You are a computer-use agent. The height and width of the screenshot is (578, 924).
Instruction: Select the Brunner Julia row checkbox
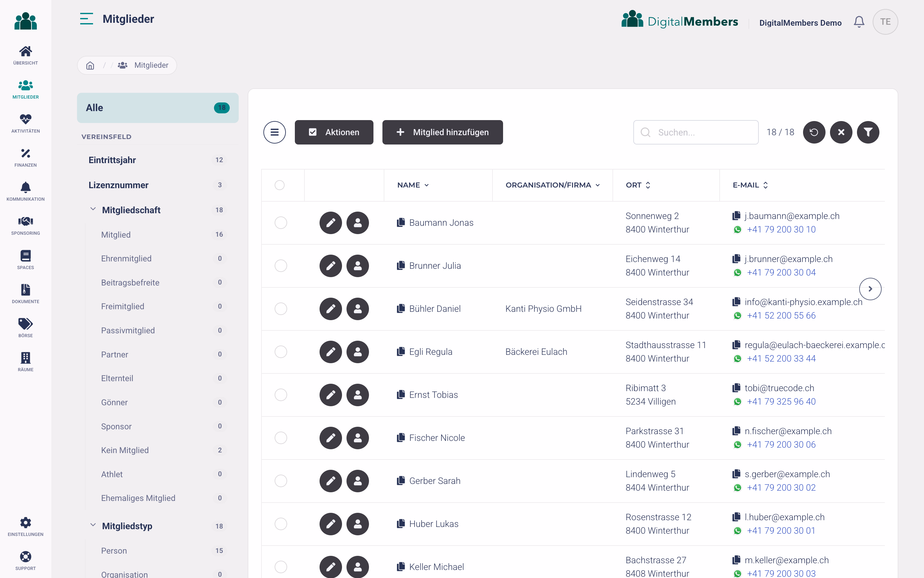point(281,266)
